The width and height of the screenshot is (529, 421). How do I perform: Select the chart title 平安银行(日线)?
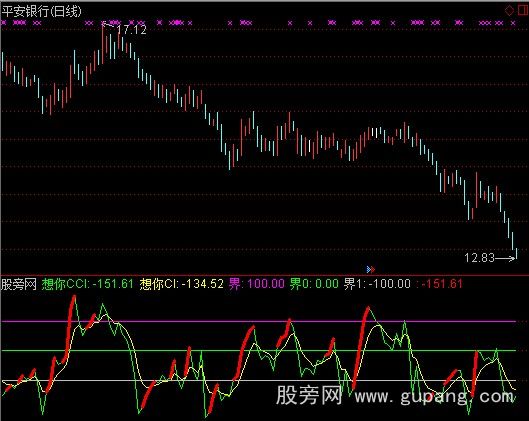click(41, 11)
